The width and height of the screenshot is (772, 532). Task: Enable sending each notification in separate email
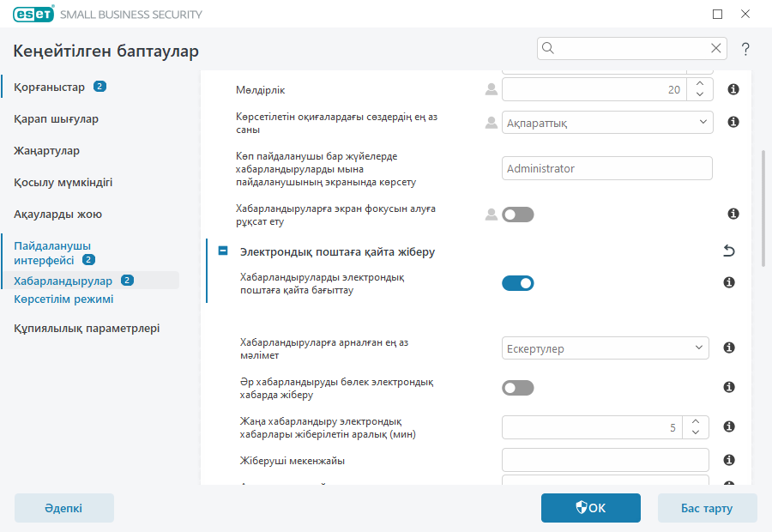point(517,388)
